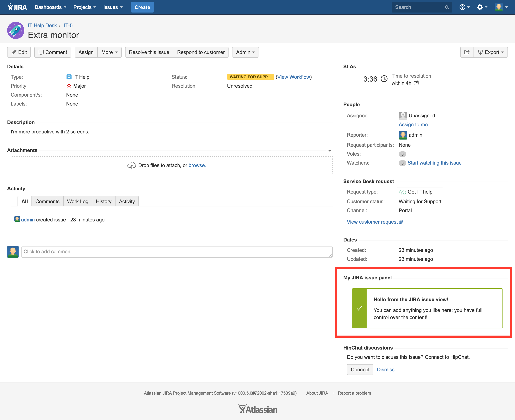Click Respond to customer button
This screenshot has height=420, width=515.
(x=201, y=52)
